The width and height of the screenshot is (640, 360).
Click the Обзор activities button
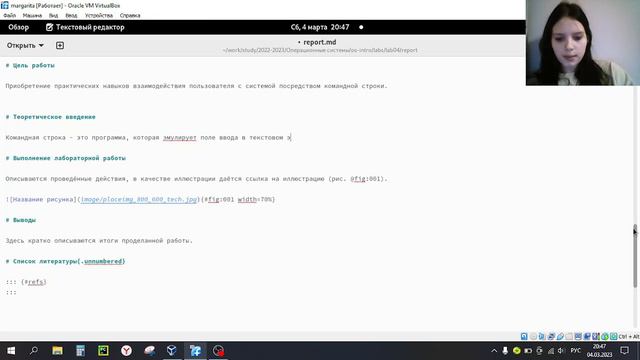click(18, 27)
